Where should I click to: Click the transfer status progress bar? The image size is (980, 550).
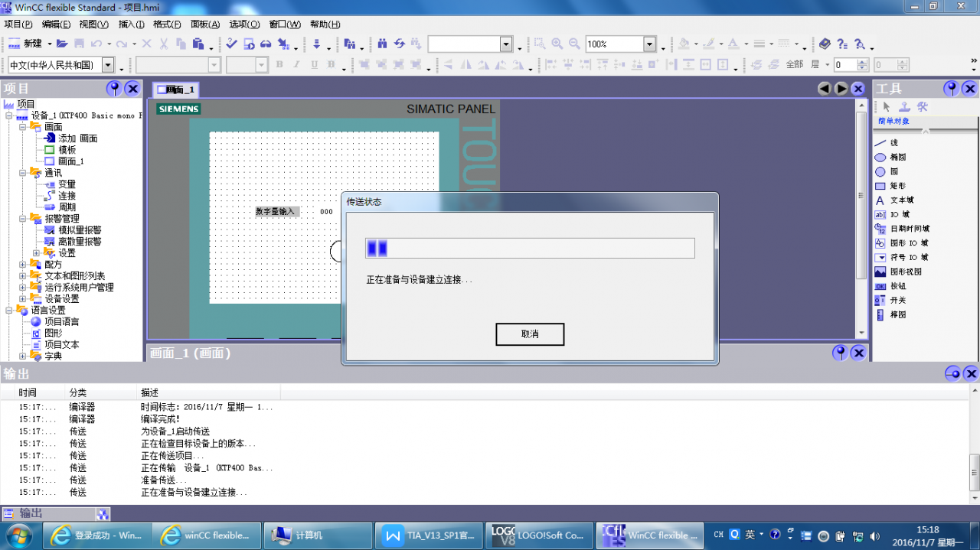tap(530, 248)
